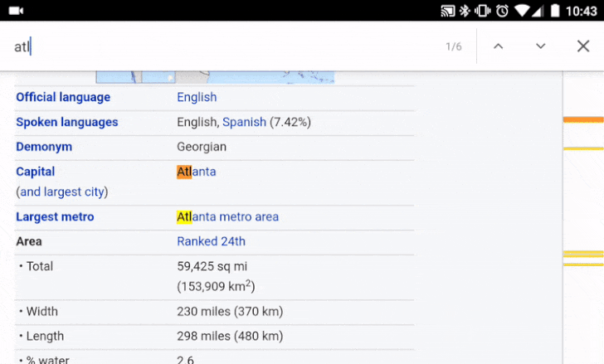The height and width of the screenshot is (364, 604).
Task: Click the orange match marker on scrollbar
Action: [x=582, y=120]
